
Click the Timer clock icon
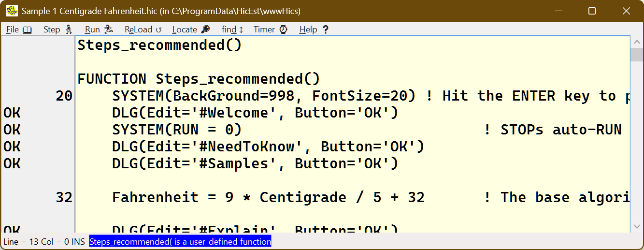coord(284,29)
